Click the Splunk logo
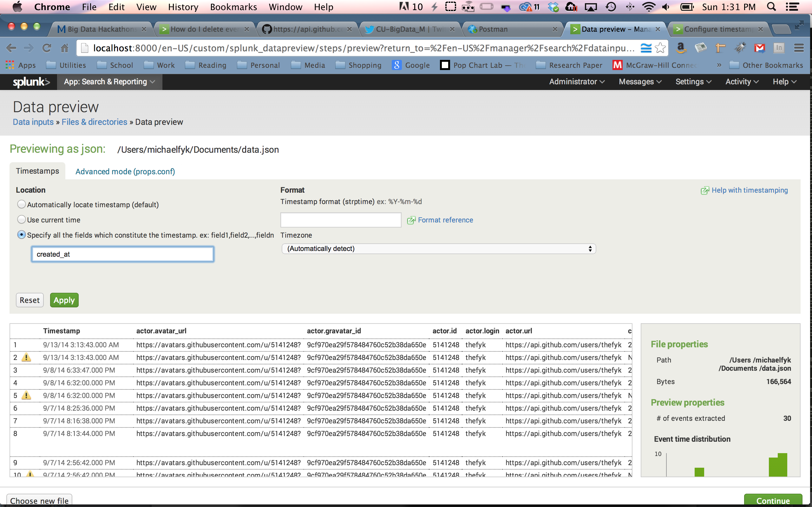This screenshot has width=812, height=507. 31,82
